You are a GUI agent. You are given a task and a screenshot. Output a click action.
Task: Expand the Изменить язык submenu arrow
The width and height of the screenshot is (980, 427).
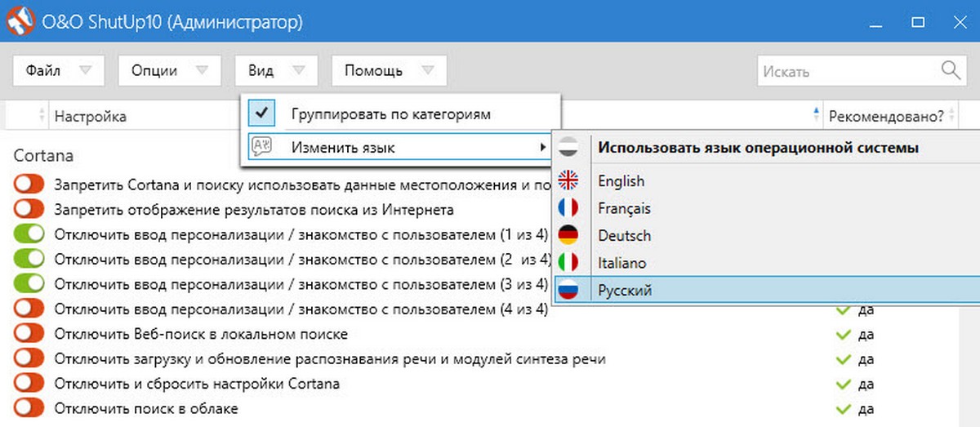click(x=543, y=148)
